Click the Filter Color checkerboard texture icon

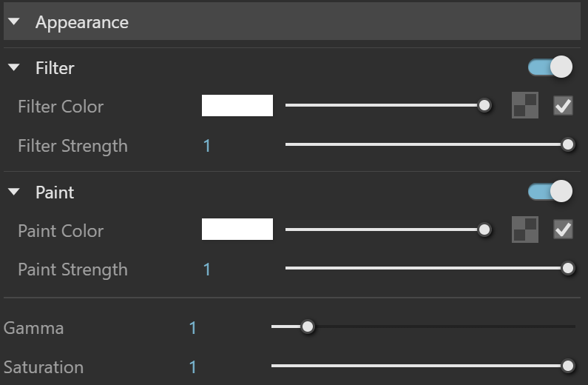pos(524,105)
